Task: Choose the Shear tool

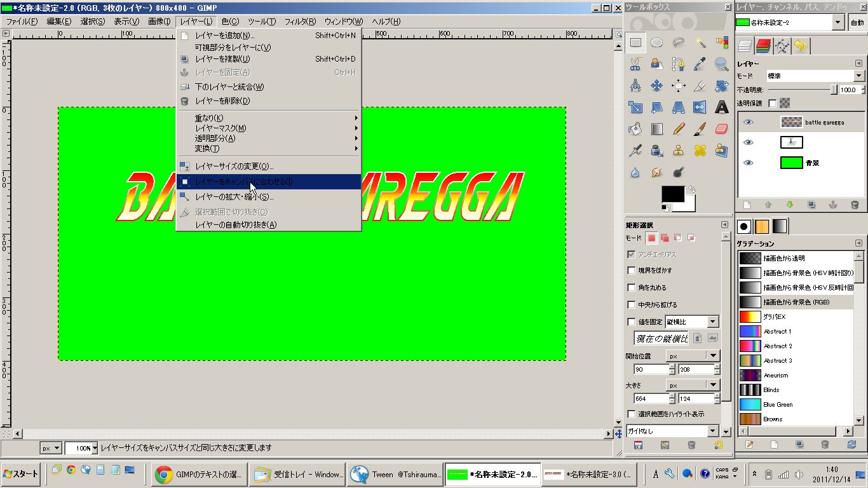Action: point(657,107)
